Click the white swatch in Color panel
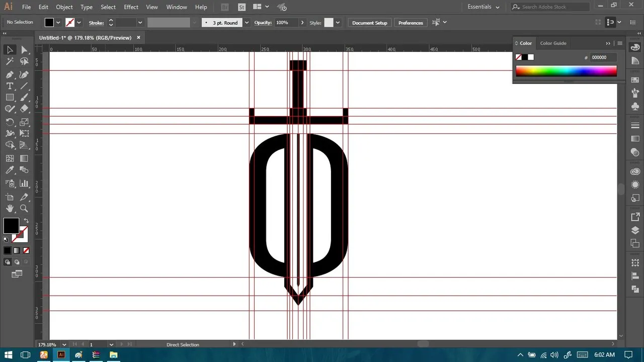 click(531, 57)
